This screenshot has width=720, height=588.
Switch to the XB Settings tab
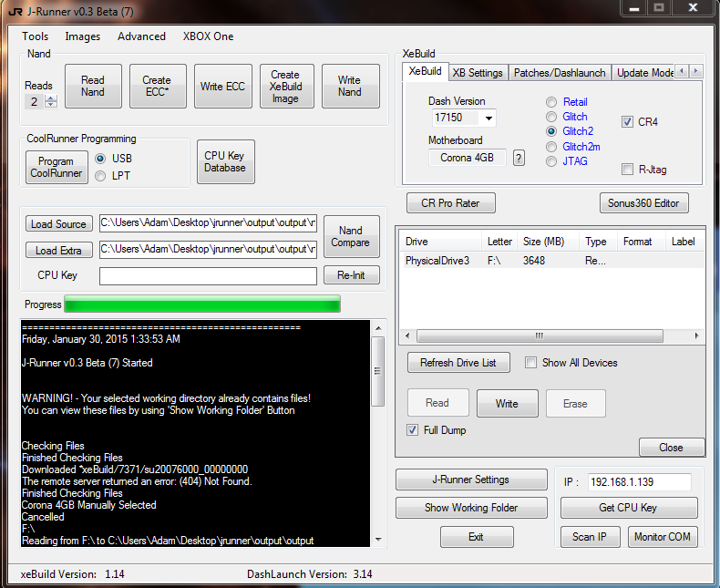(478, 73)
